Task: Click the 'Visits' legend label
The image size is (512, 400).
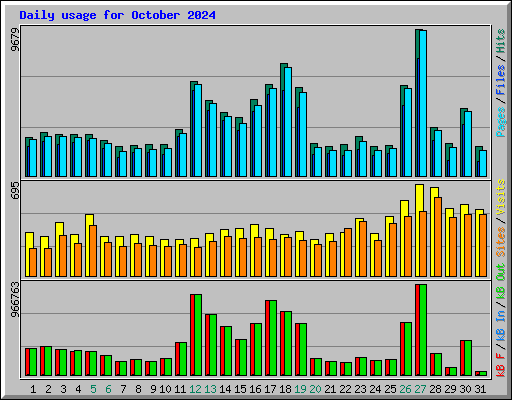Action: point(500,197)
